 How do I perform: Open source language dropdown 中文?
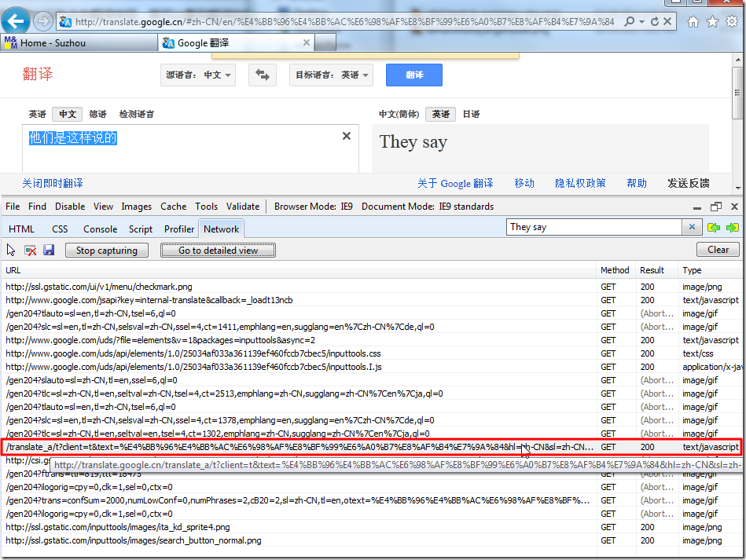point(198,75)
